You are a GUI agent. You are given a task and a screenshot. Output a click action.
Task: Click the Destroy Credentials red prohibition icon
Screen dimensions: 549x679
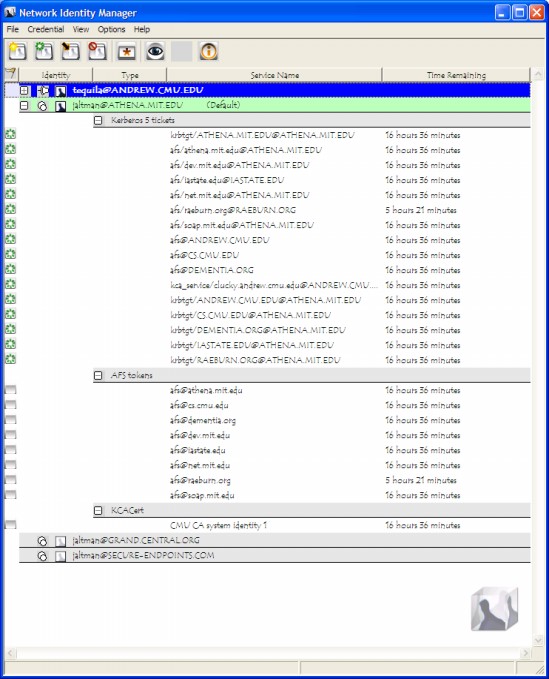(x=97, y=52)
